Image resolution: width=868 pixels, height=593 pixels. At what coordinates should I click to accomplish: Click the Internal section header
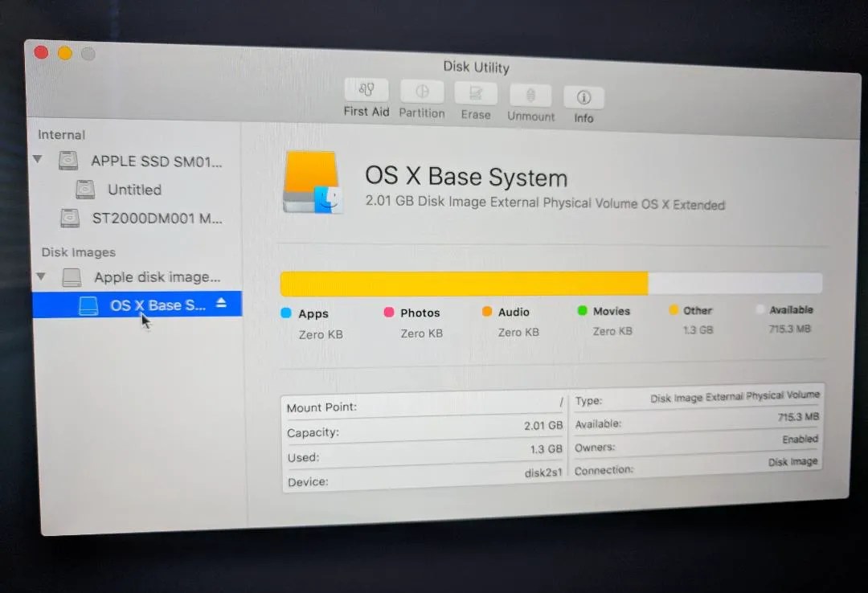(x=60, y=134)
